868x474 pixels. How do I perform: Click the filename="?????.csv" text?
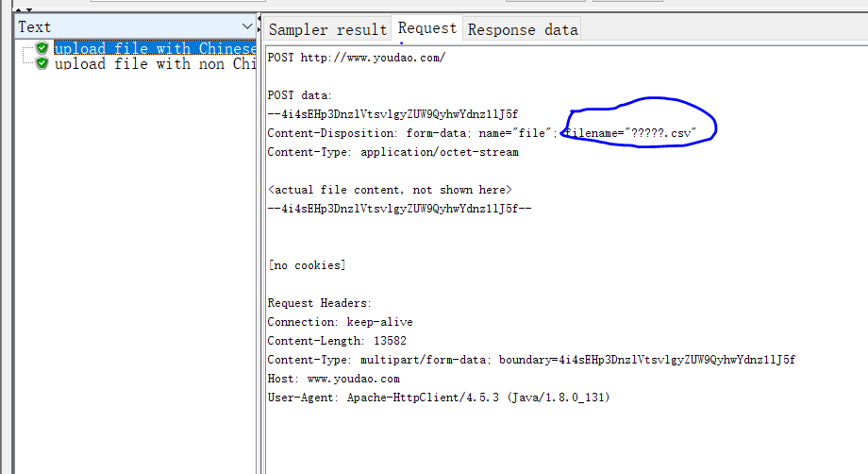point(629,133)
